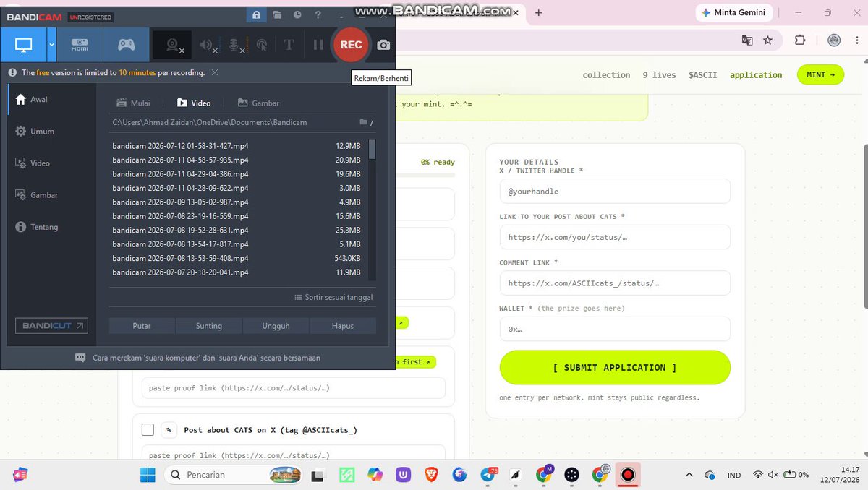Open the output folder icon in title bar
Viewport: 868px width, 490px height.
(277, 14)
